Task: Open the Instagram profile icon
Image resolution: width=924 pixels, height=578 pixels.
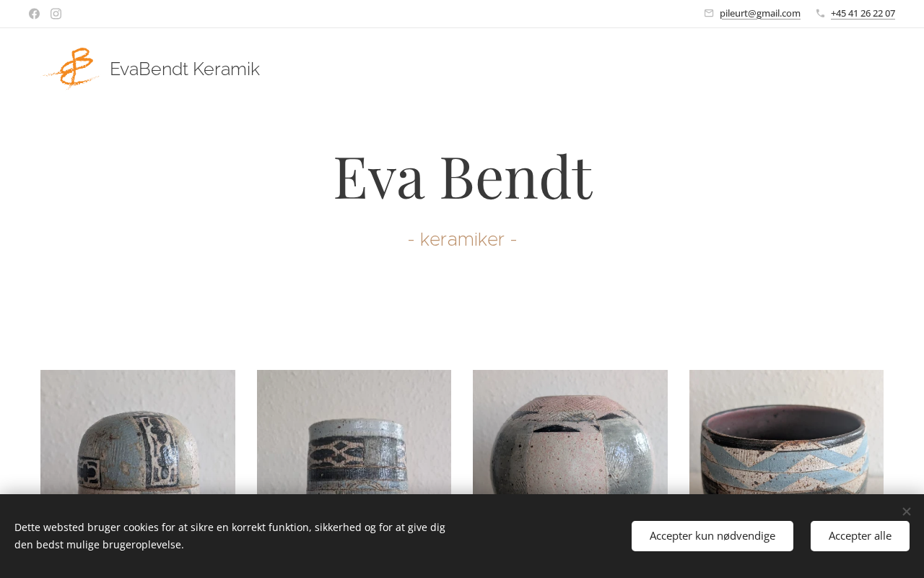Action: pyautogui.click(x=56, y=14)
